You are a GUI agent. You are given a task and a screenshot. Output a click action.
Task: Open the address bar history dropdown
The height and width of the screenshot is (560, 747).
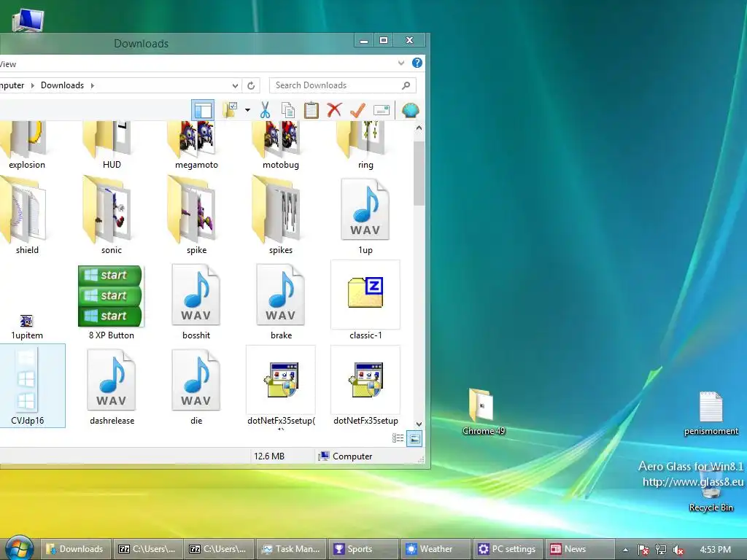pos(235,86)
